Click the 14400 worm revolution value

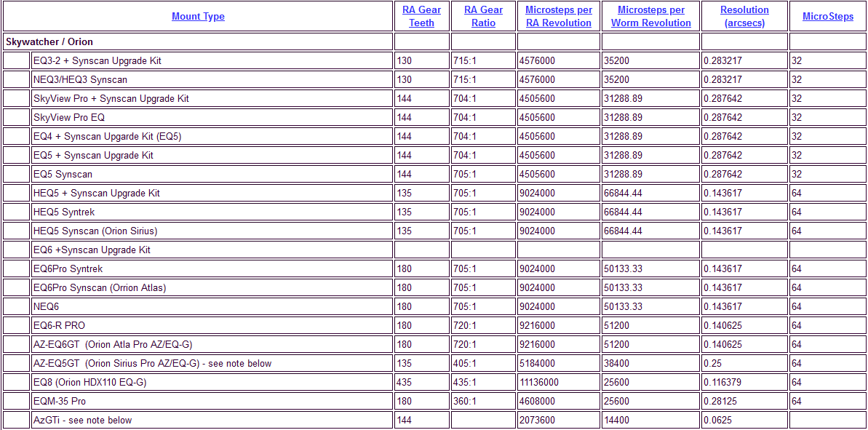(616, 420)
